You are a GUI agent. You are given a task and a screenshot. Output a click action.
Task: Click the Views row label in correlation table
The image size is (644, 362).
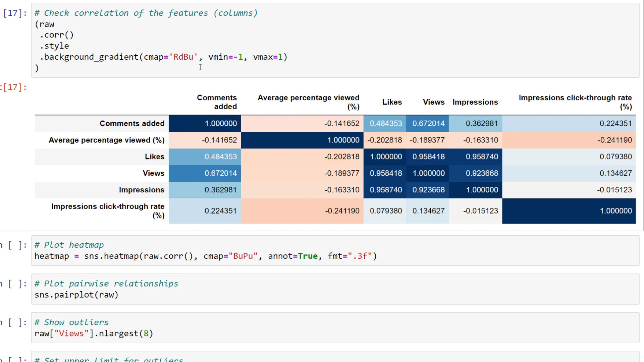[x=154, y=173]
